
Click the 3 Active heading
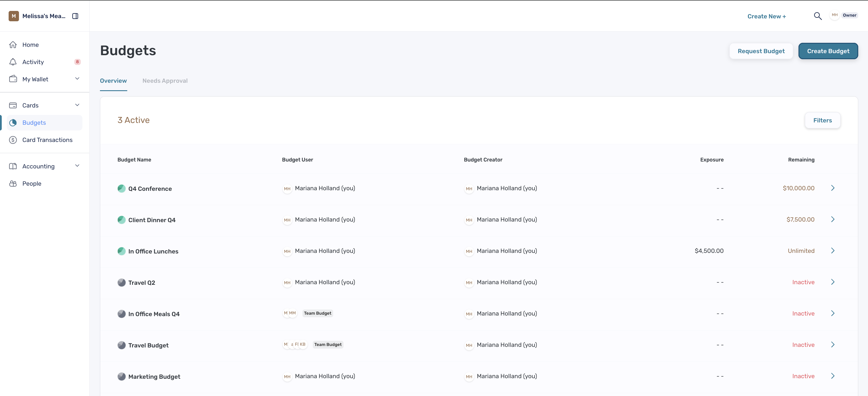[x=134, y=120]
